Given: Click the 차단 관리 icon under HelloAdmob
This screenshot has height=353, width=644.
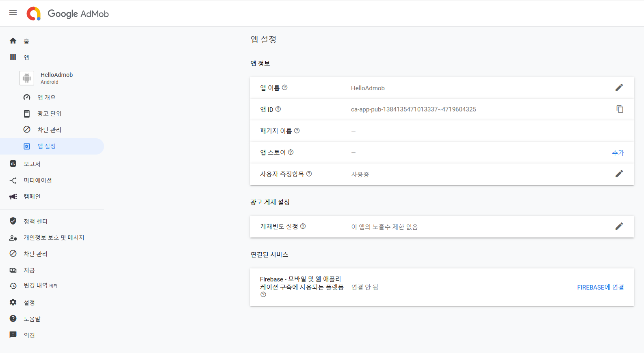Looking at the screenshot, I should [27, 129].
